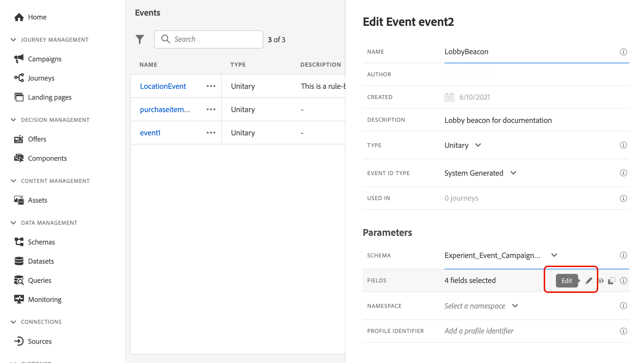Click the pencil edit fields icon
This screenshot has width=644, height=363.
click(x=589, y=281)
